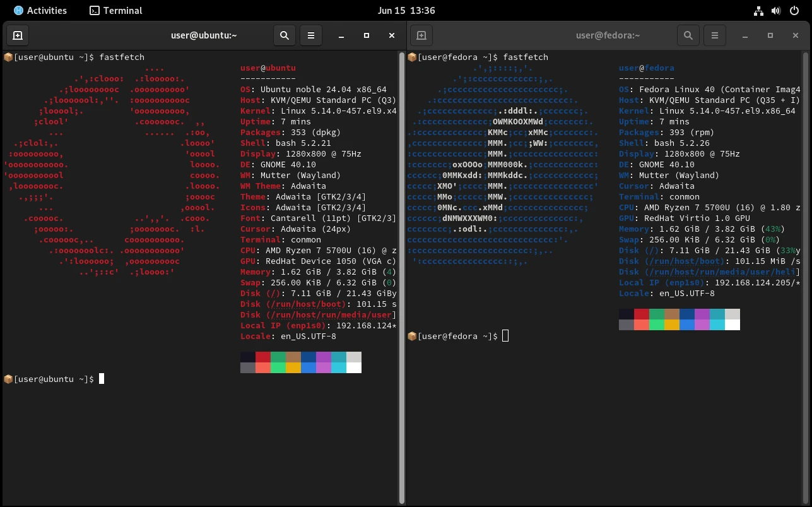
Task: Click the 'Locale: en_US.UTF-8' line in fedora terminal
Action: pyautogui.click(x=667, y=294)
